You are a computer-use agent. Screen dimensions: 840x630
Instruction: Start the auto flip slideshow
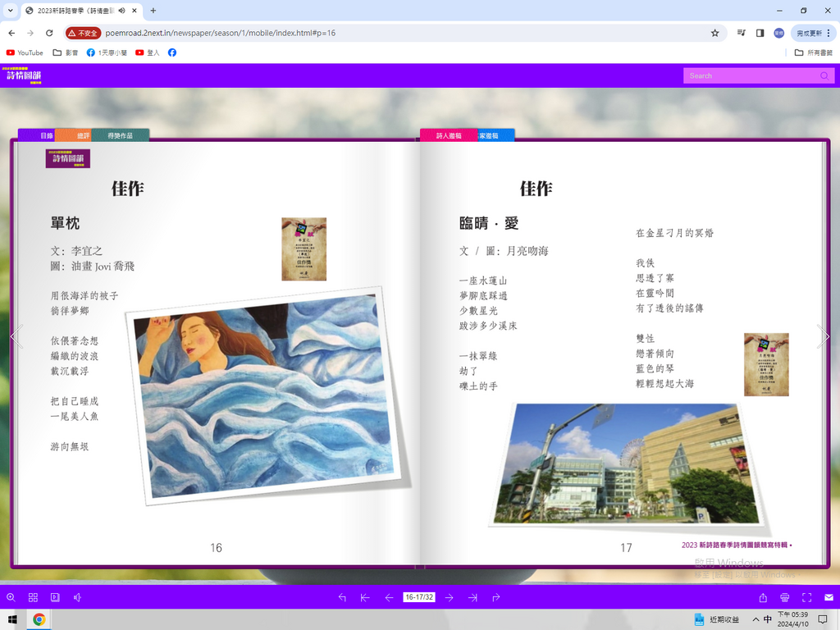click(x=55, y=597)
